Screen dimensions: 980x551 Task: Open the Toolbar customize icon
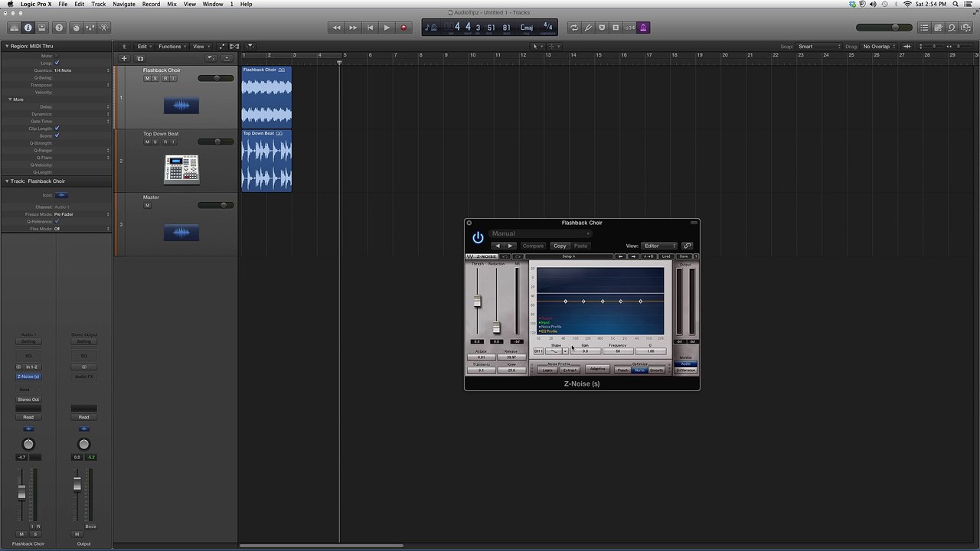(42, 28)
